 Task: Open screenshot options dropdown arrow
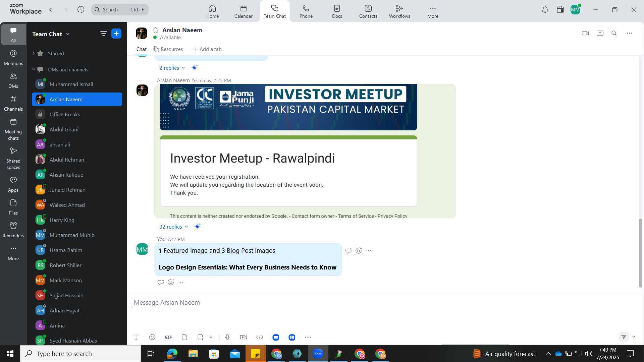coord(211,337)
